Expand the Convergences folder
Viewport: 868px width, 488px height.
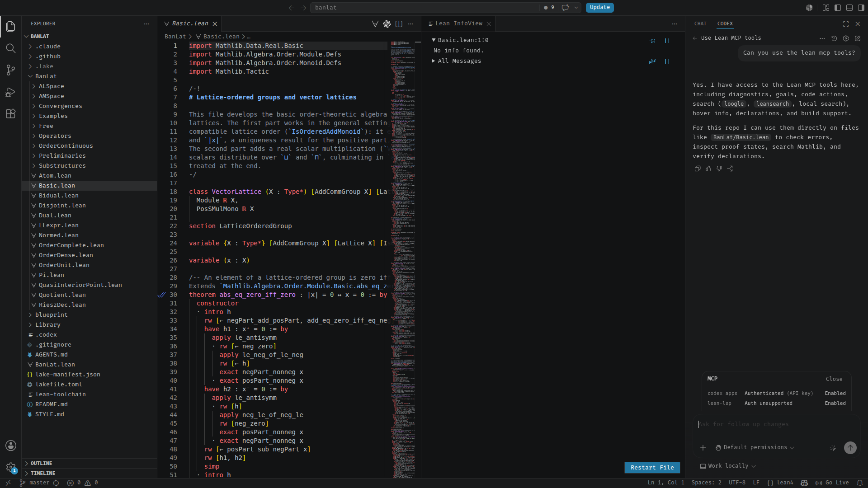click(61, 106)
